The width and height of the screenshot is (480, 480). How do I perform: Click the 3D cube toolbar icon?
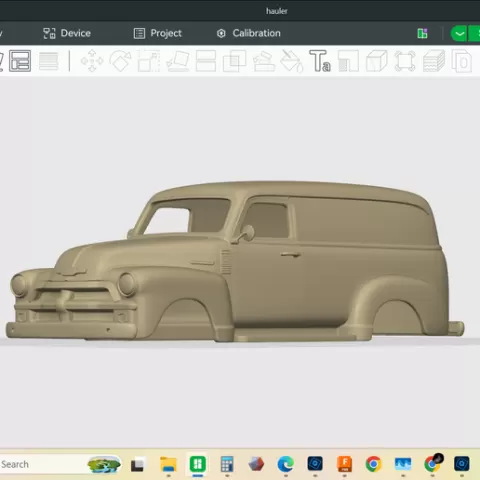[x=377, y=61]
